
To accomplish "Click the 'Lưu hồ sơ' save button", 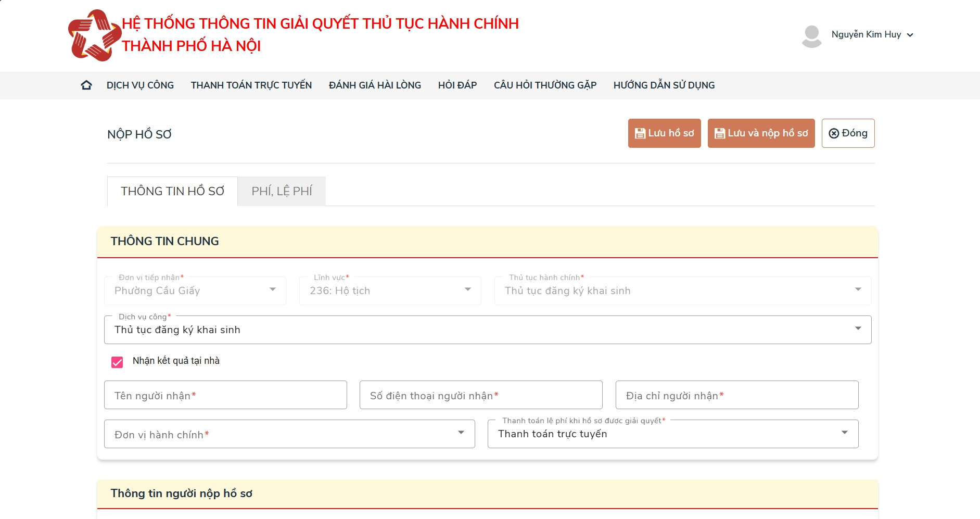I will (664, 133).
